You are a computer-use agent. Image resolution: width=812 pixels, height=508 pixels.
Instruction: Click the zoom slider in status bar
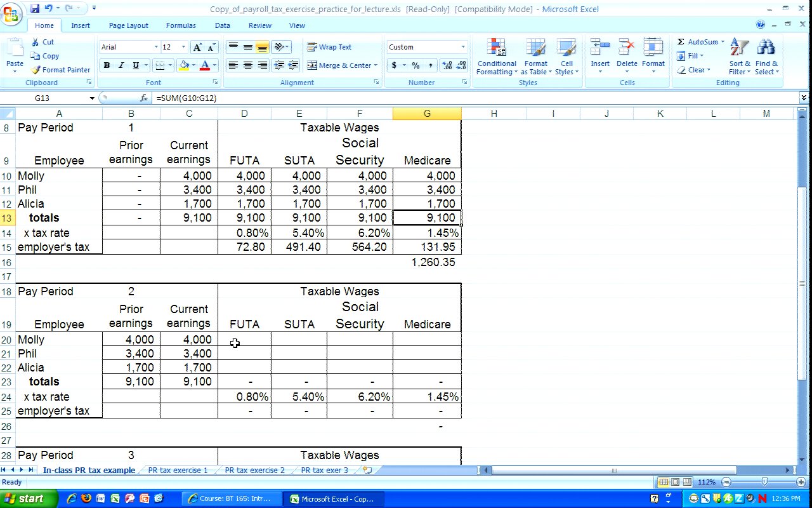point(764,482)
